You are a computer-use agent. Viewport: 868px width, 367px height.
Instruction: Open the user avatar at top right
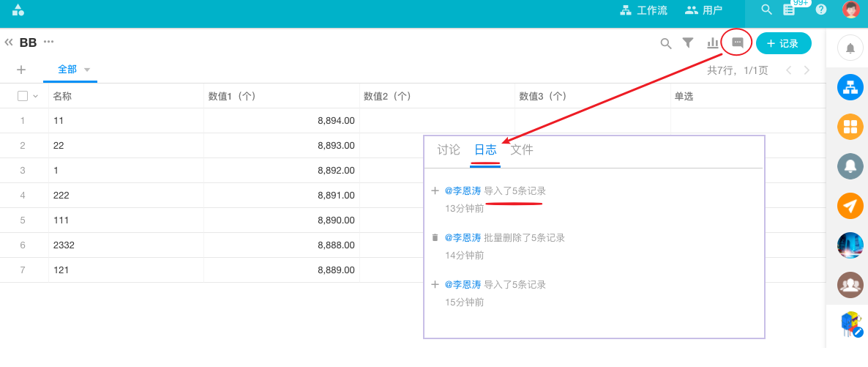pyautogui.click(x=850, y=10)
